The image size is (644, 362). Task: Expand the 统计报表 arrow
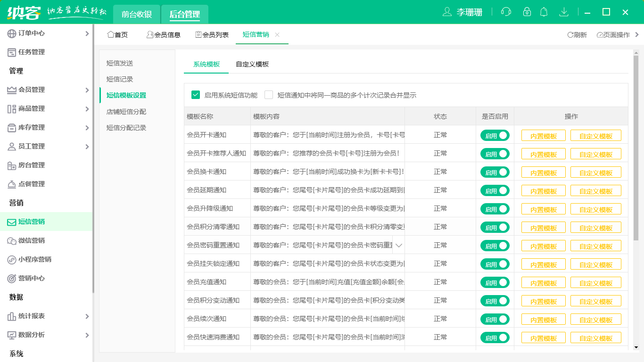click(87, 316)
